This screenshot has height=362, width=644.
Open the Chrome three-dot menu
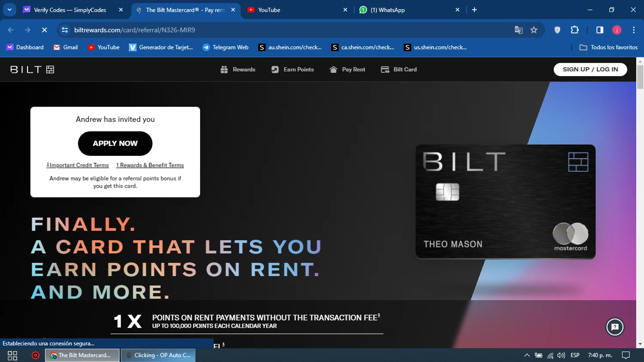click(634, 30)
